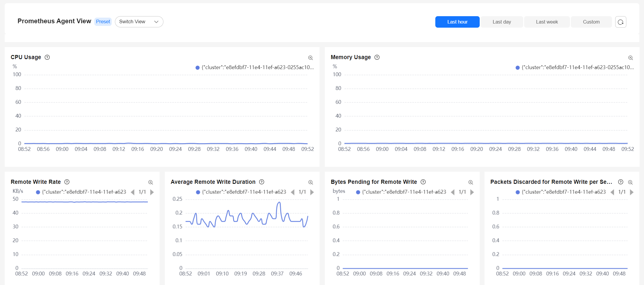Previous legend page in Bytes Pending chart
The width and height of the screenshot is (644, 285).
coord(453,192)
